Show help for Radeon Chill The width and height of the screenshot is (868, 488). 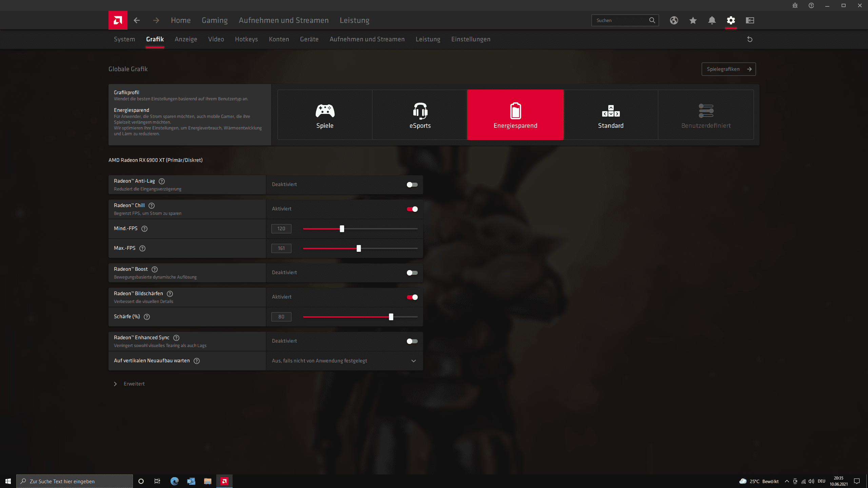click(x=152, y=206)
